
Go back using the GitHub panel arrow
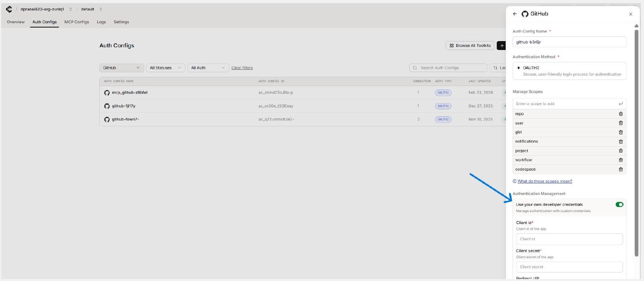click(515, 14)
